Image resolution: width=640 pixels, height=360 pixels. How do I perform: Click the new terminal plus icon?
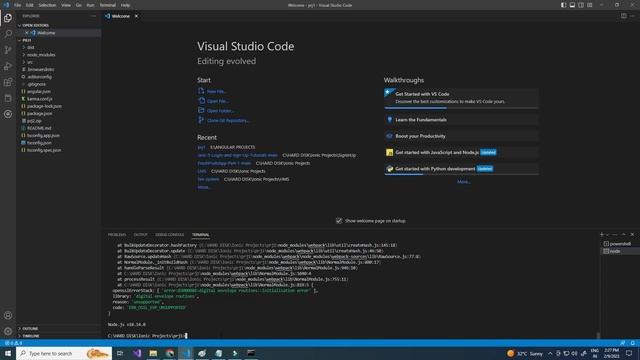click(x=602, y=234)
